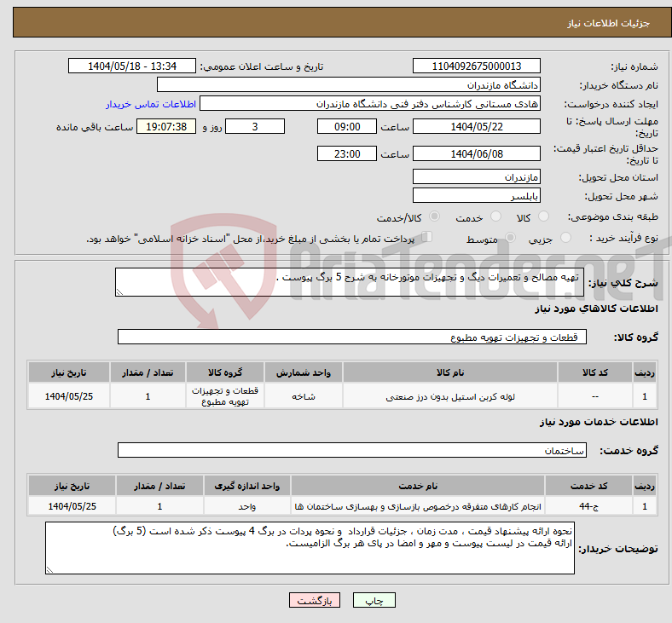The width and height of the screenshot is (672, 623).
Task: Click the اطلاعات خدمات مورد نیاز heading
Action: coord(599,422)
